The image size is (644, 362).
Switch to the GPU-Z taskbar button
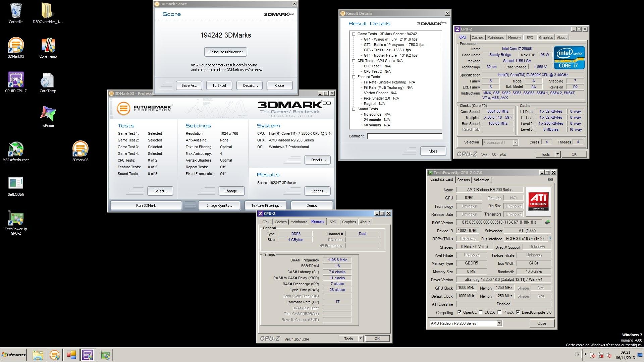[x=105, y=355]
